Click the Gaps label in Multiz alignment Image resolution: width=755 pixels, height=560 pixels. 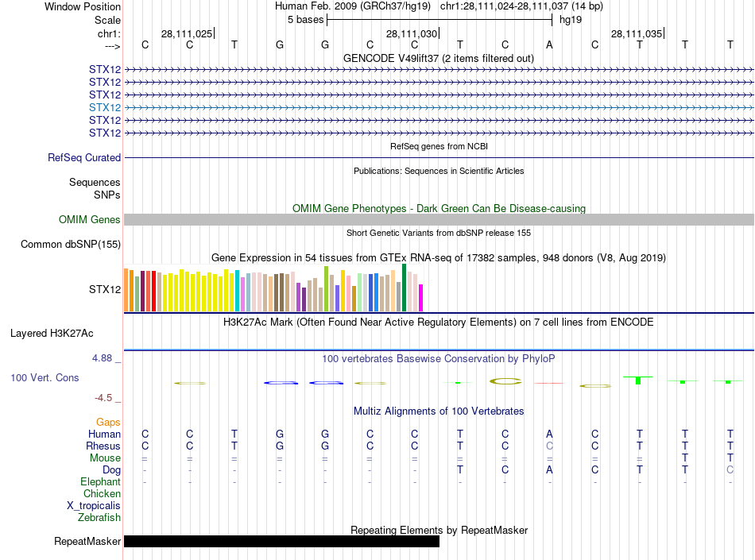[x=108, y=423]
